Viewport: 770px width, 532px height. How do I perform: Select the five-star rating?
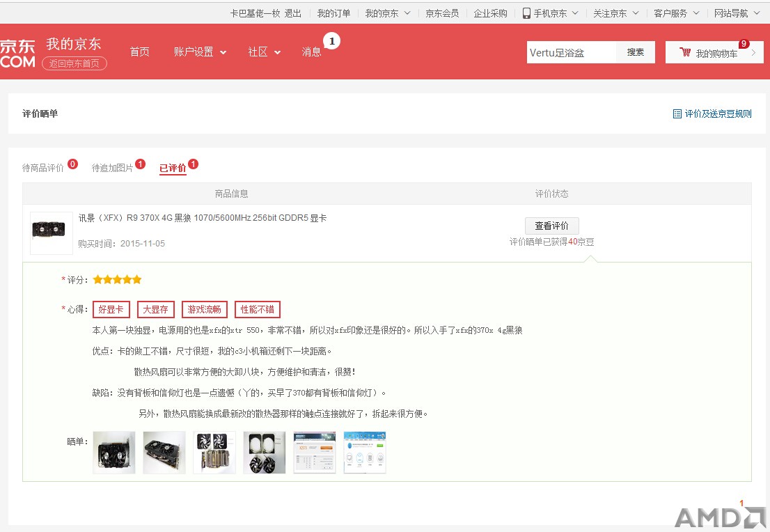point(118,279)
